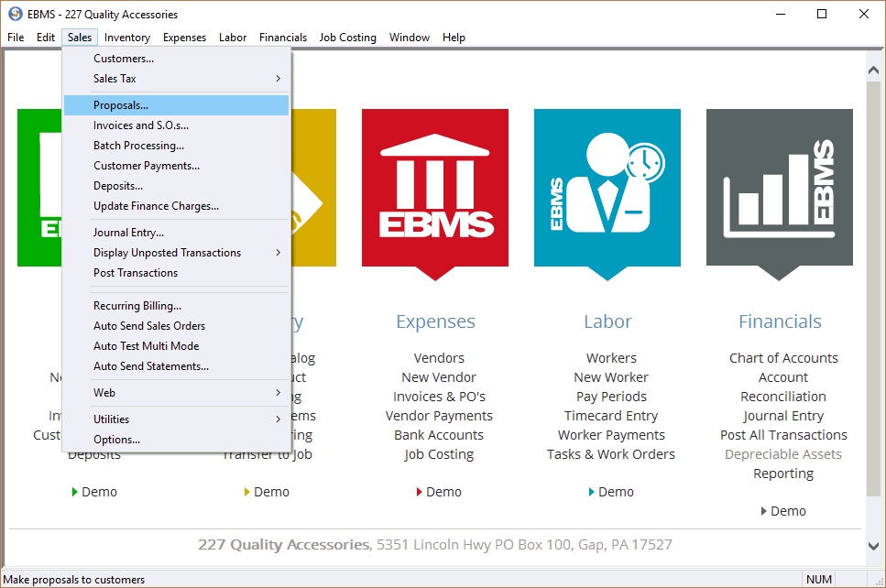
Task: Open Timecard Entry link
Action: tap(611, 416)
